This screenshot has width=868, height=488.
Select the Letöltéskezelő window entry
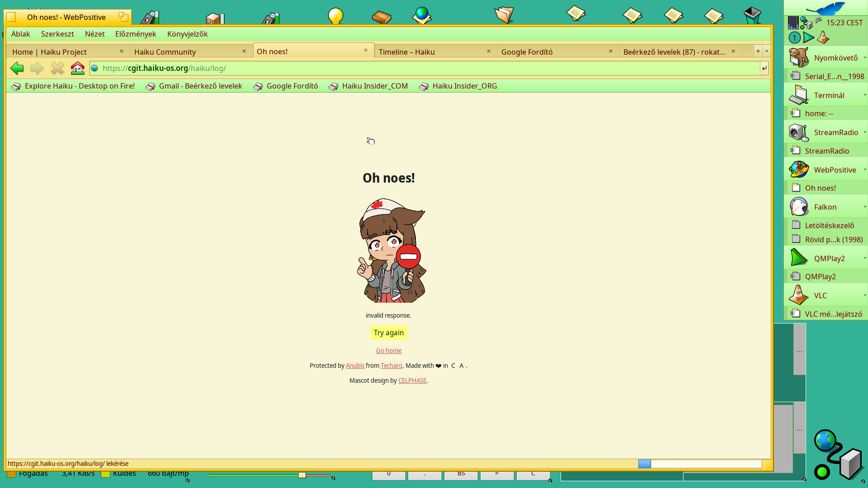tap(827, 225)
